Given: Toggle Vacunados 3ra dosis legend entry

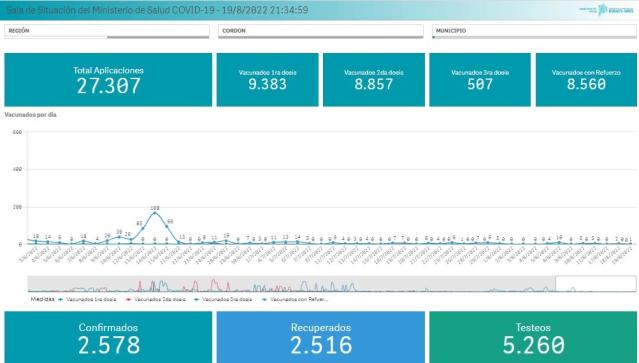Looking at the screenshot, I should (x=223, y=299).
